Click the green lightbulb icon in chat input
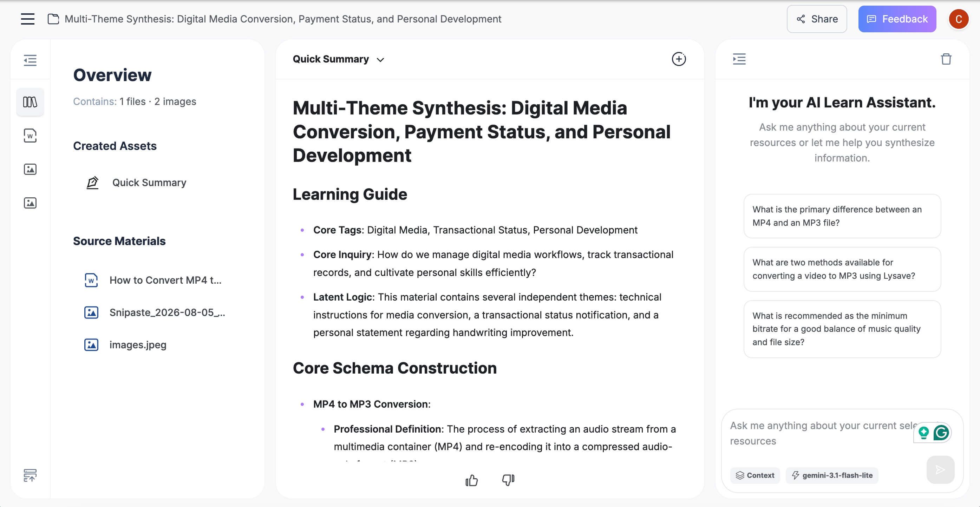Viewport: 980px width, 507px height. 924,433
